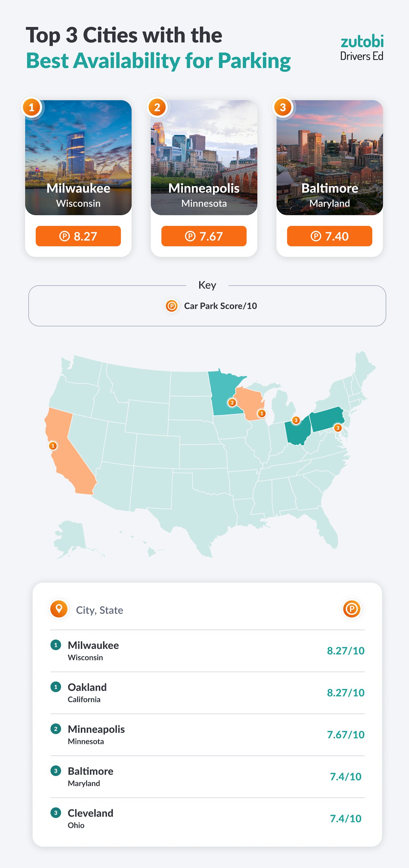This screenshot has width=409, height=868.
Task: Click the Baltimore 7.40 score button
Action: click(329, 236)
